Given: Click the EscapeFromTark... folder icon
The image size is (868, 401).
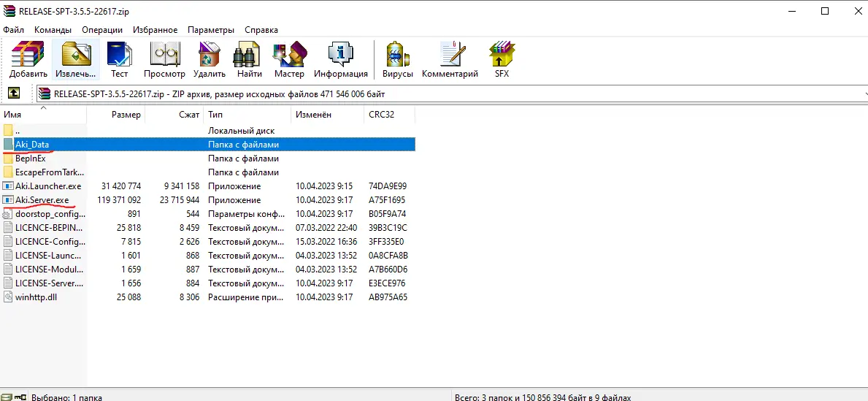Looking at the screenshot, I should [x=8, y=172].
